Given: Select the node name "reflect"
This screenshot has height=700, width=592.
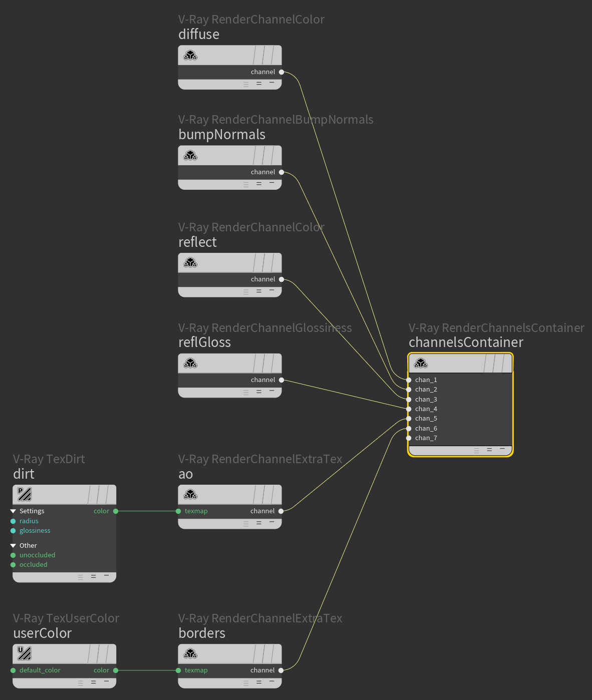Looking at the screenshot, I should point(197,242).
